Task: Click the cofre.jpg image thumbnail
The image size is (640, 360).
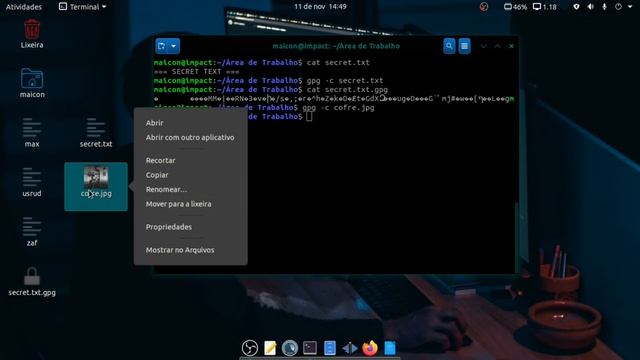Action: [x=96, y=177]
